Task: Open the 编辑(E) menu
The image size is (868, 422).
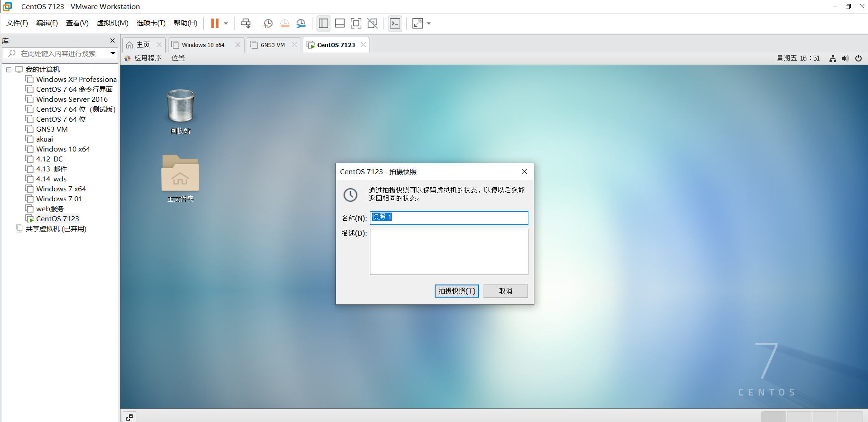Action: pos(47,23)
